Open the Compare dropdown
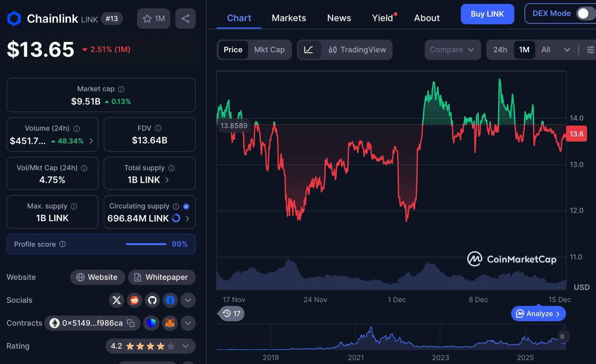This screenshot has height=364, width=596. click(452, 50)
